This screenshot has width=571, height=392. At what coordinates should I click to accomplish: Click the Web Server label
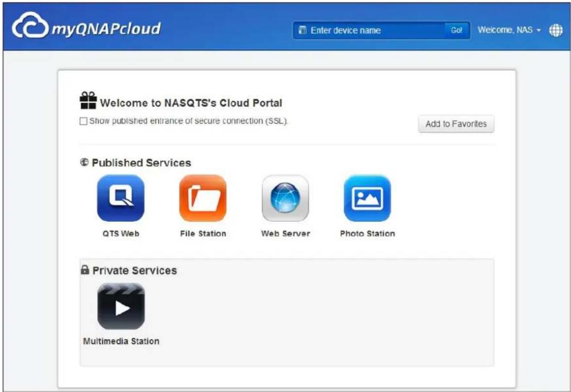(285, 233)
